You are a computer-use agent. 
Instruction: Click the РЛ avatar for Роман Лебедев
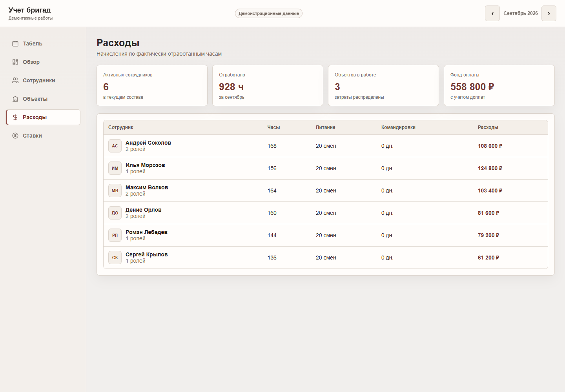(x=115, y=235)
